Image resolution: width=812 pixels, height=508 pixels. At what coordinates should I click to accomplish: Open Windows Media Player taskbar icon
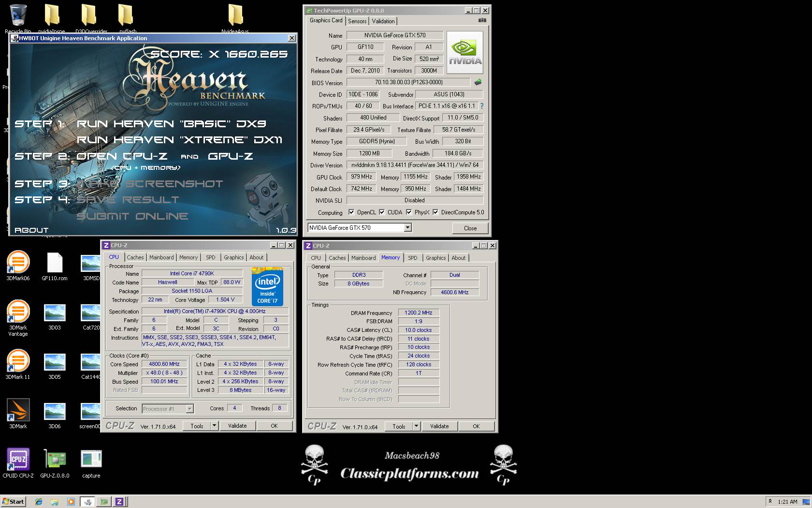[71, 502]
